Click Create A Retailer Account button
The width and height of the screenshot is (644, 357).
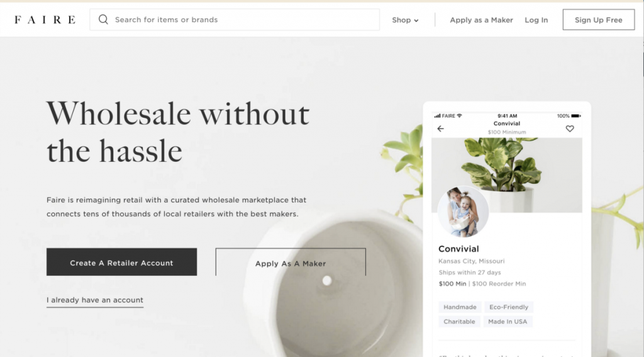coord(121,262)
